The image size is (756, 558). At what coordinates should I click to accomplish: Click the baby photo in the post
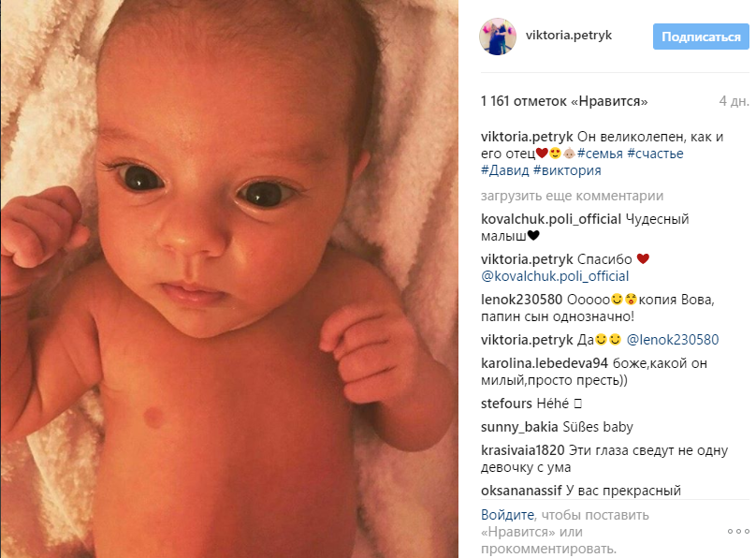(229, 279)
